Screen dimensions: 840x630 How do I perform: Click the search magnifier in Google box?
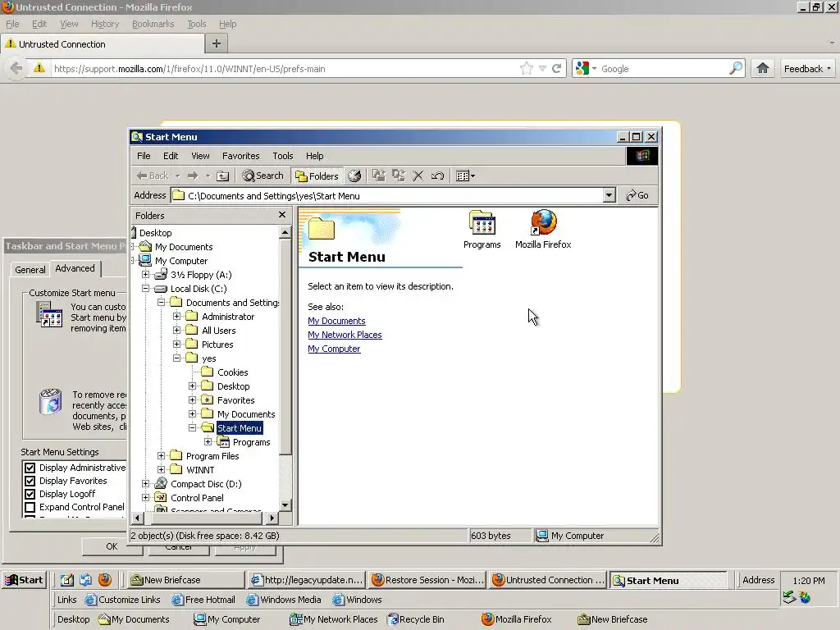pyautogui.click(x=736, y=69)
